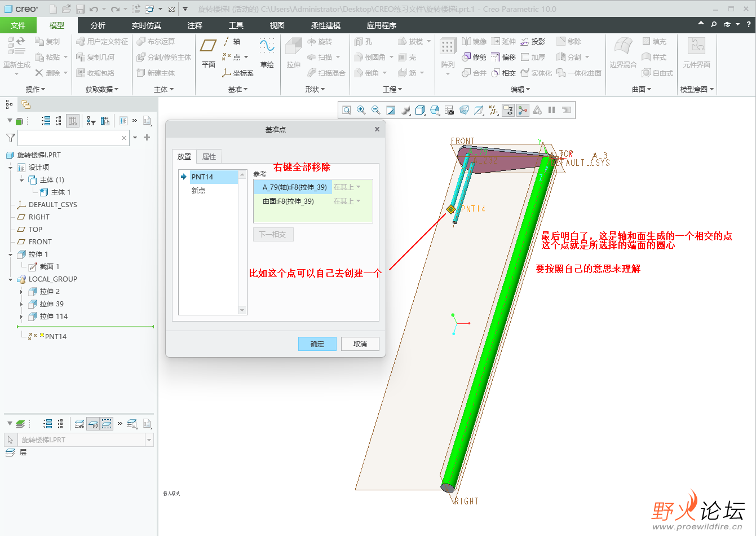Open 在其上 dropdown for A_79 reference
The width and height of the screenshot is (756, 536).
tap(347, 187)
